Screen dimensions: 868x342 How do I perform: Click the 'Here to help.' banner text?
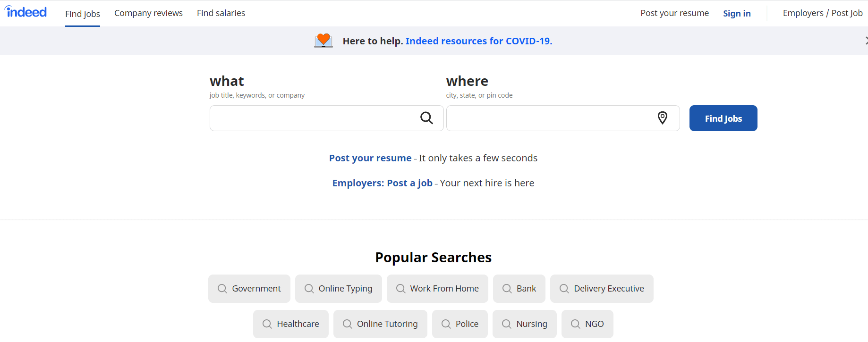point(373,41)
